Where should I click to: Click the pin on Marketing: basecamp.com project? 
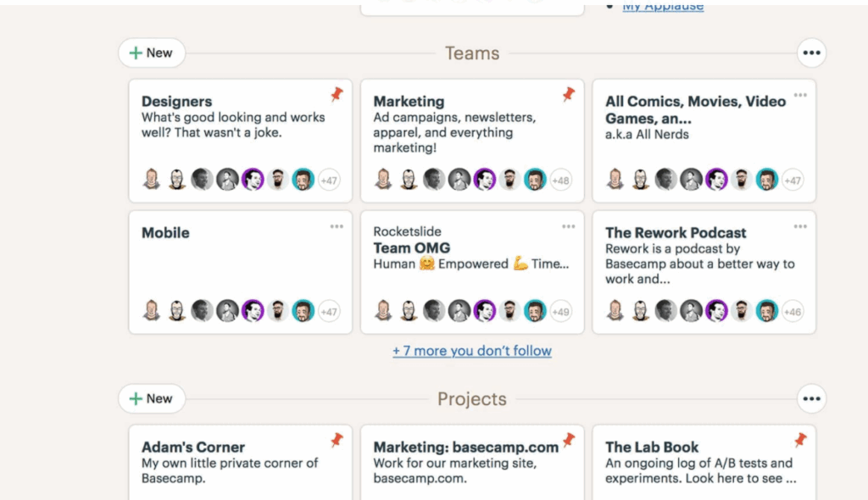click(569, 442)
